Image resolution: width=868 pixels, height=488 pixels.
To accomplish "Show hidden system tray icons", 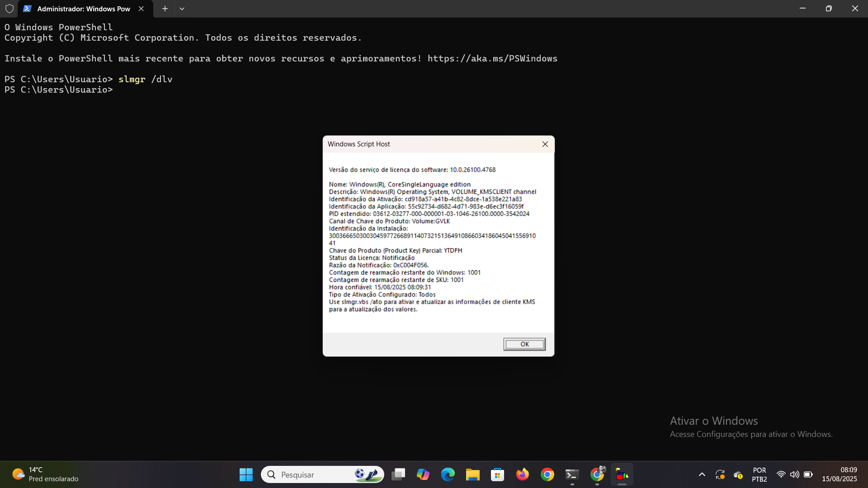I will tap(702, 474).
